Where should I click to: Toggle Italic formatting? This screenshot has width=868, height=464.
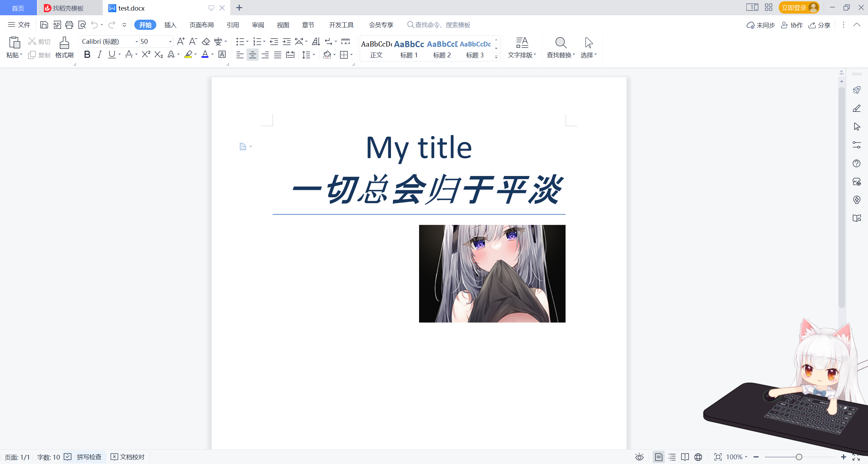coord(99,54)
